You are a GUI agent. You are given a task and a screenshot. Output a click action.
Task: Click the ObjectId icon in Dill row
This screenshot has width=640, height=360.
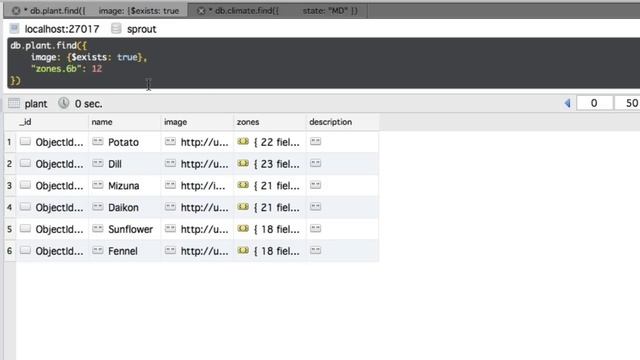point(25,163)
